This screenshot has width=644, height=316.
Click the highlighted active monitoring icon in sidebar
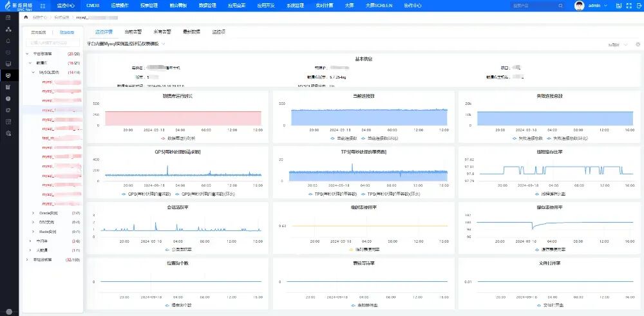8,75
